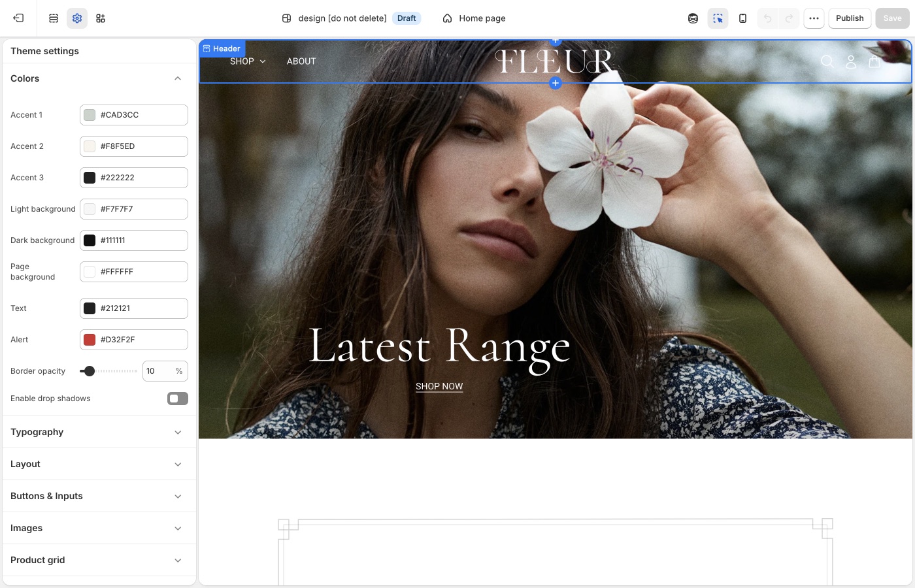Viewport: 915px width, 588px height.
Task: Open Accent 3 color swatch #222222
Action: coord(90,178)
